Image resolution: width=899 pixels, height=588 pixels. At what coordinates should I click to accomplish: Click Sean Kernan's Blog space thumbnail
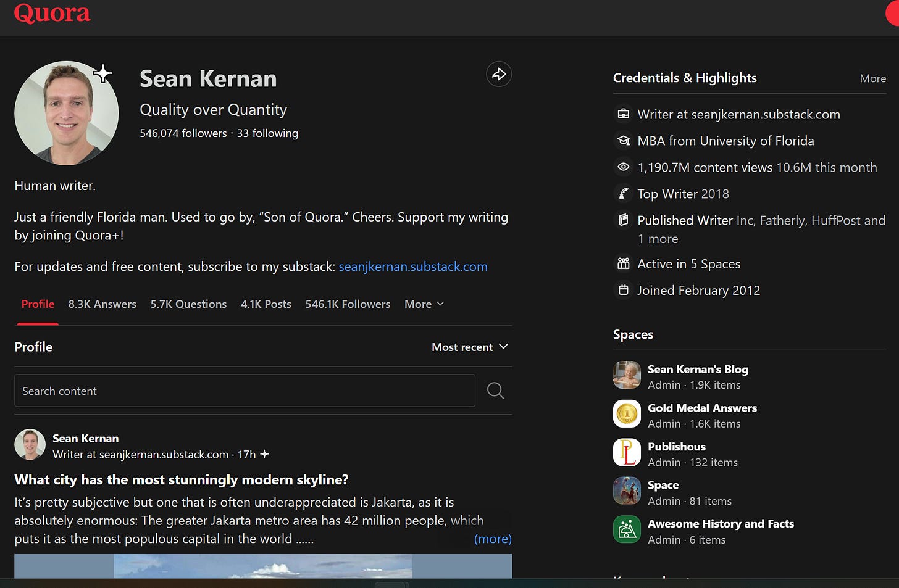tap(627, 375)
